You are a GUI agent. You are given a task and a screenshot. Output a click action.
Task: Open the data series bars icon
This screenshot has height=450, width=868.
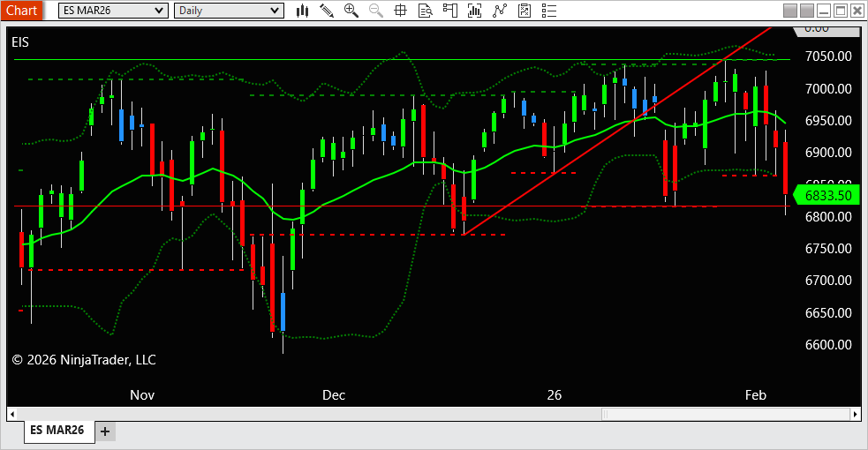pos(474,11)
